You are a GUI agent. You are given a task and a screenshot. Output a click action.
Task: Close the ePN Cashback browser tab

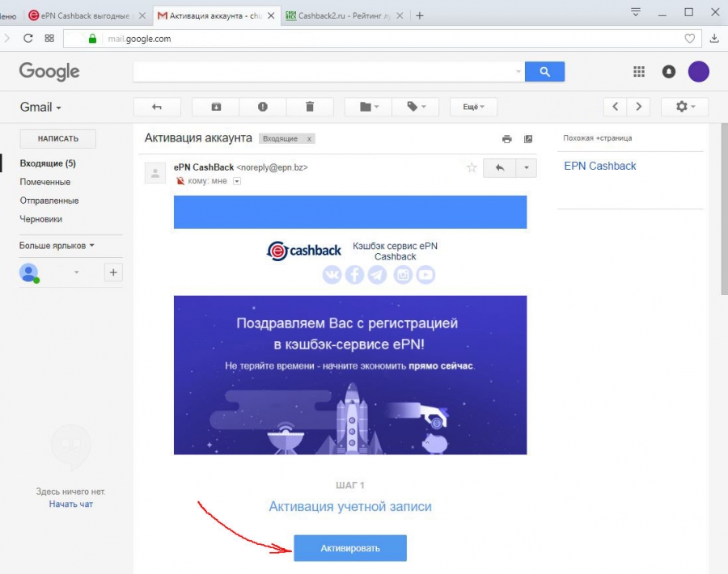pos(142,15)
